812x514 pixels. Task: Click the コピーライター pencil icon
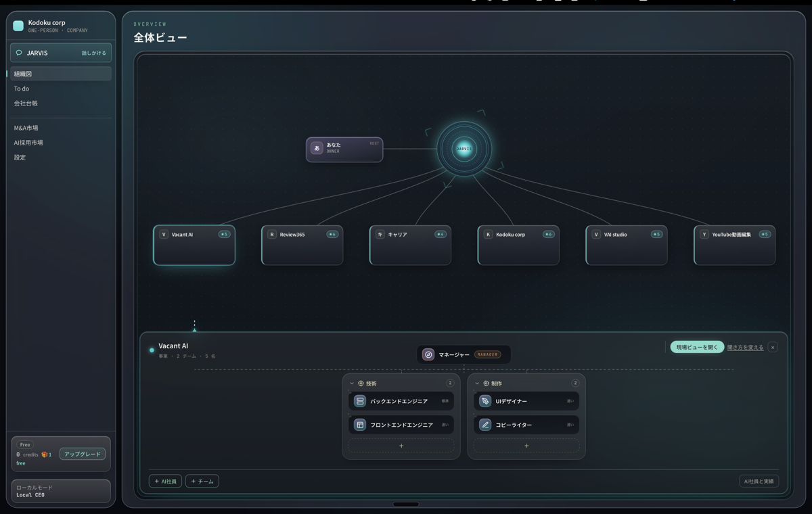pos(485,425)
